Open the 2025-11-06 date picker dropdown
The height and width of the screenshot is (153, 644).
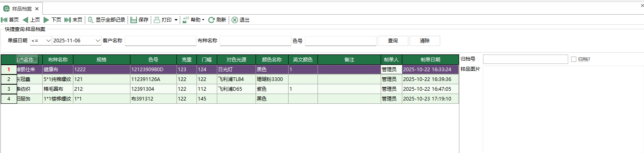coord(98,41)
